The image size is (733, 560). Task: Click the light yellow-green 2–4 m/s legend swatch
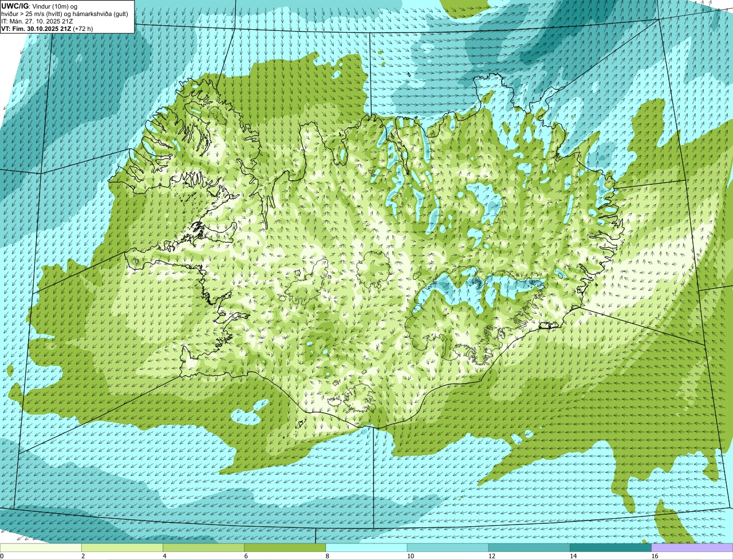click(x=123, y=547)
